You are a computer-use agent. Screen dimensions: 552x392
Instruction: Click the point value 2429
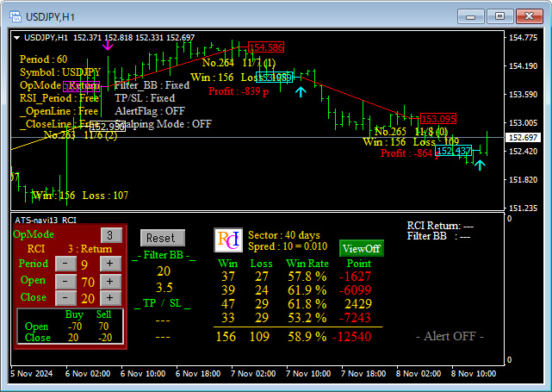click(x=358, y=304)
